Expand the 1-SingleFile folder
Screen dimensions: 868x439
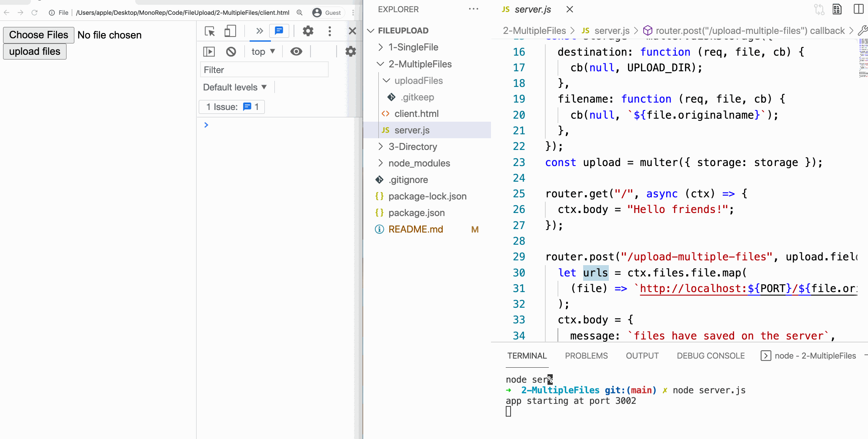point(427,47)
